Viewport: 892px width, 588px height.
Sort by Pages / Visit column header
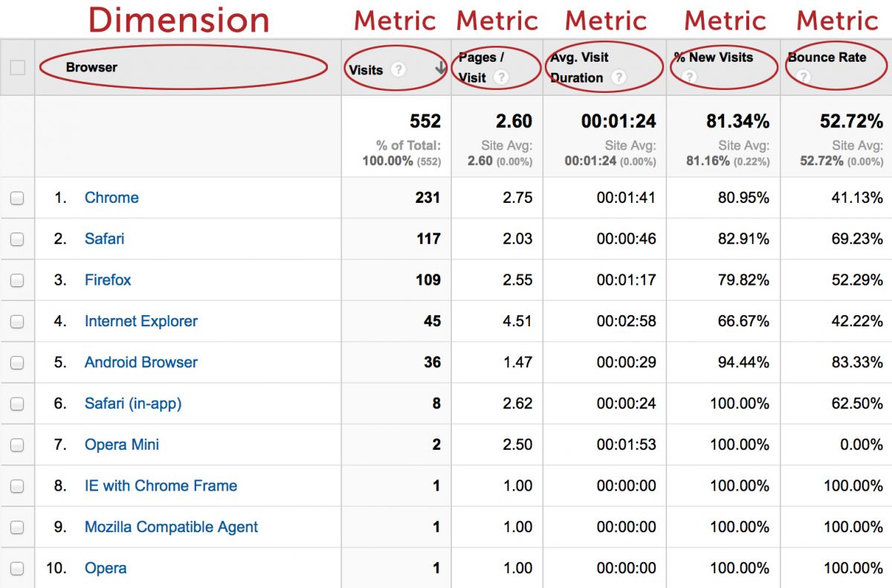(x=482, y=67)
